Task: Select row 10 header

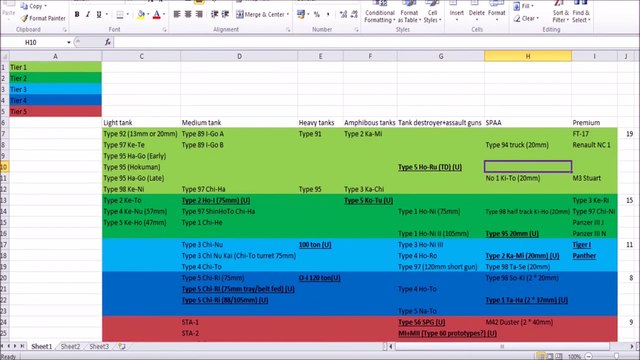Action: (4, 167)
